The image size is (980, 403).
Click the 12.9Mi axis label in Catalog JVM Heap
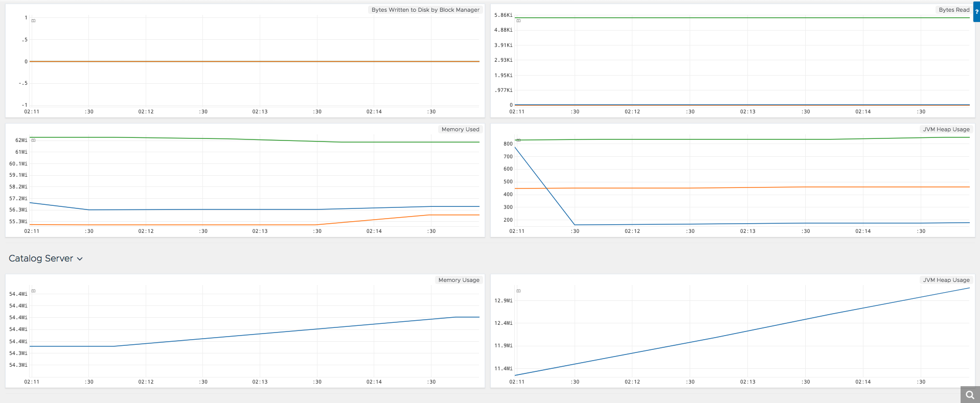503,300
